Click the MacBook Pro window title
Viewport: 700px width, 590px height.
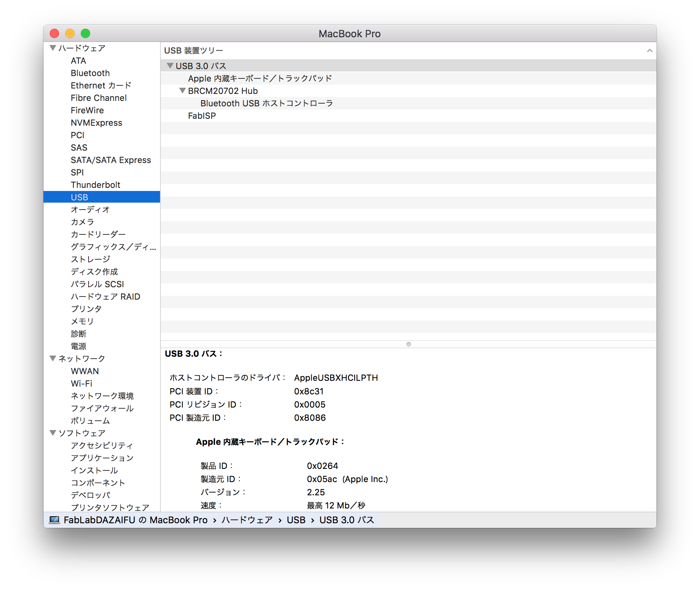pyautogui.click(x=350, y=34)
